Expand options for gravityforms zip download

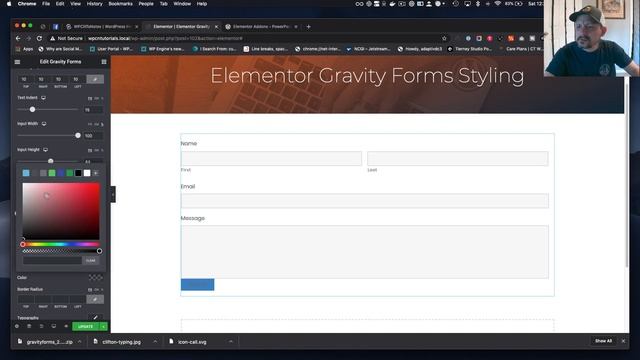pyautogui.click(x=80, y=342)
